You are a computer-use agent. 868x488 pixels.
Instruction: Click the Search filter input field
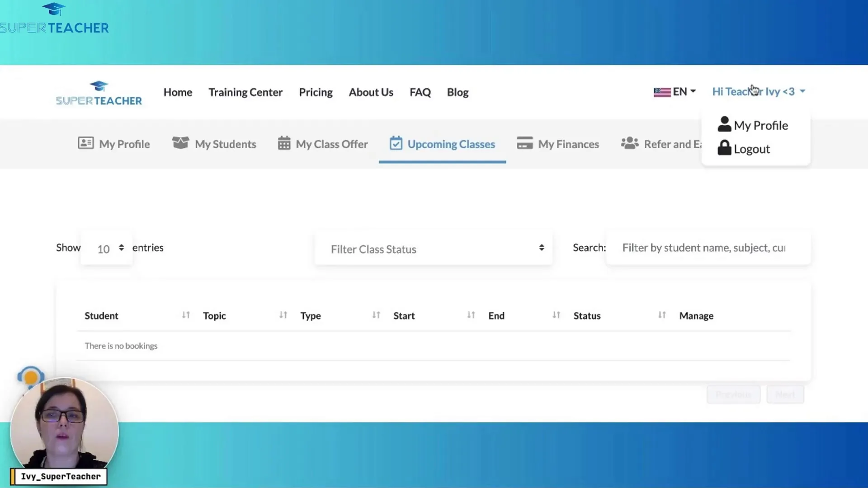click(712, 247)
